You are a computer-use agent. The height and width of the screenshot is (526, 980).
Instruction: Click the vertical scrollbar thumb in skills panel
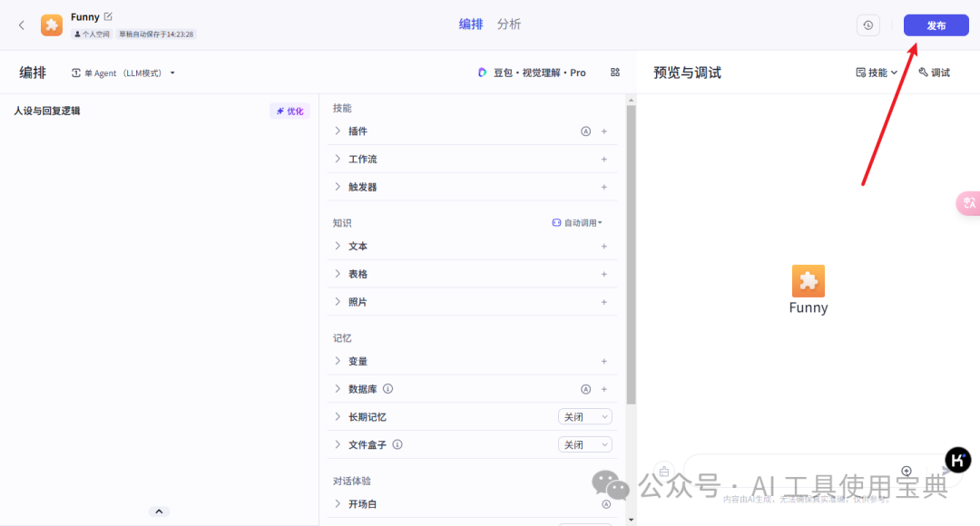pos(632,255)
